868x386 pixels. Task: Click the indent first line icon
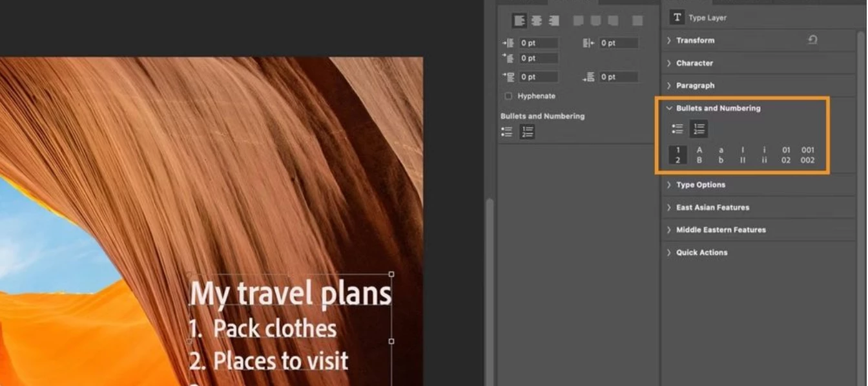pyautogui.click(x=508, y=58)
